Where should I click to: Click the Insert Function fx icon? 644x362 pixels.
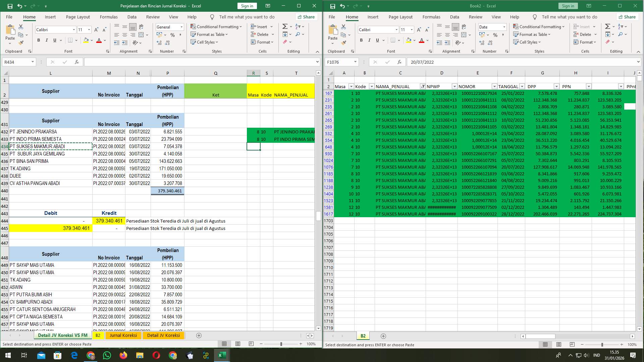[x=76, y=62]
